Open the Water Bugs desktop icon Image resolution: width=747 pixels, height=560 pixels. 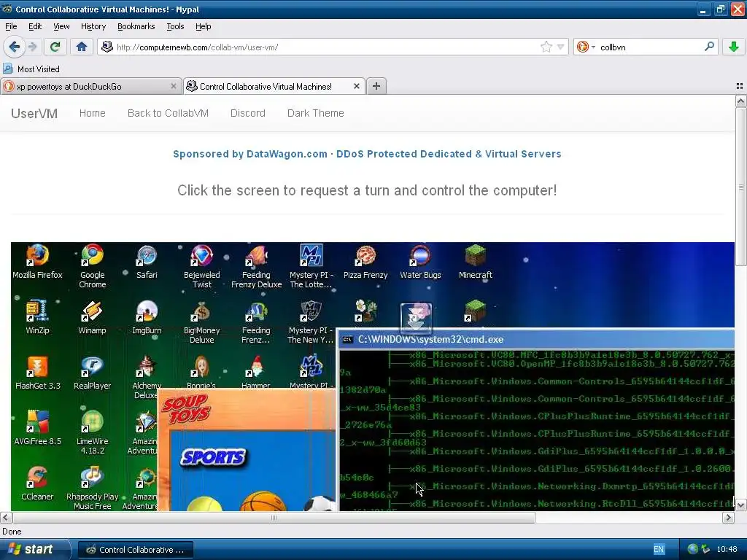pyautogui.click(x=420, y=262)
